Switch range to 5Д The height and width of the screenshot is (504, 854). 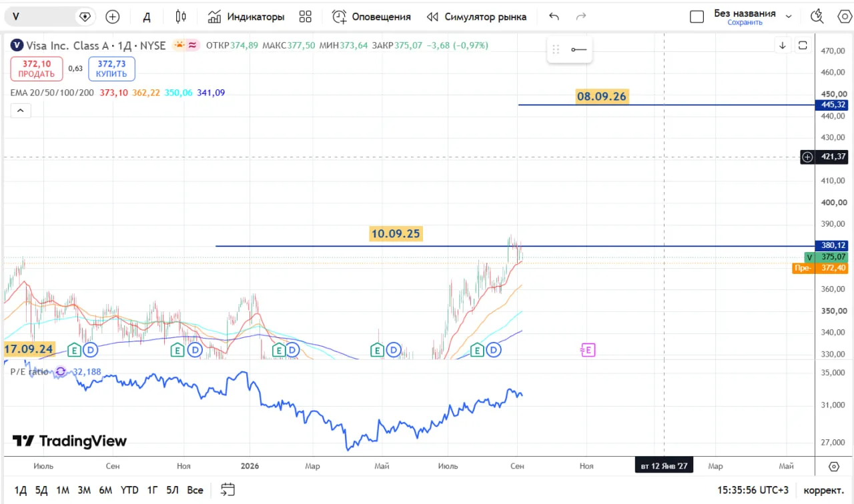pos(41,490)
